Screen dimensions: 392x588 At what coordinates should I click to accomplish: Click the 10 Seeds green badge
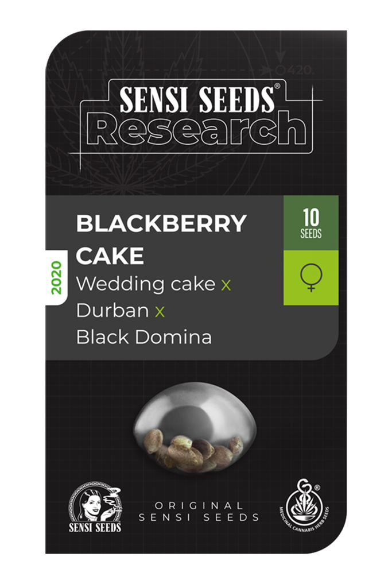click(311, 223)
